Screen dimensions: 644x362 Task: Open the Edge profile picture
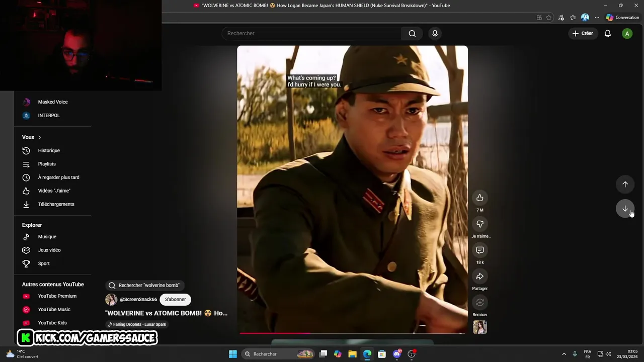(x=585, y=18)
